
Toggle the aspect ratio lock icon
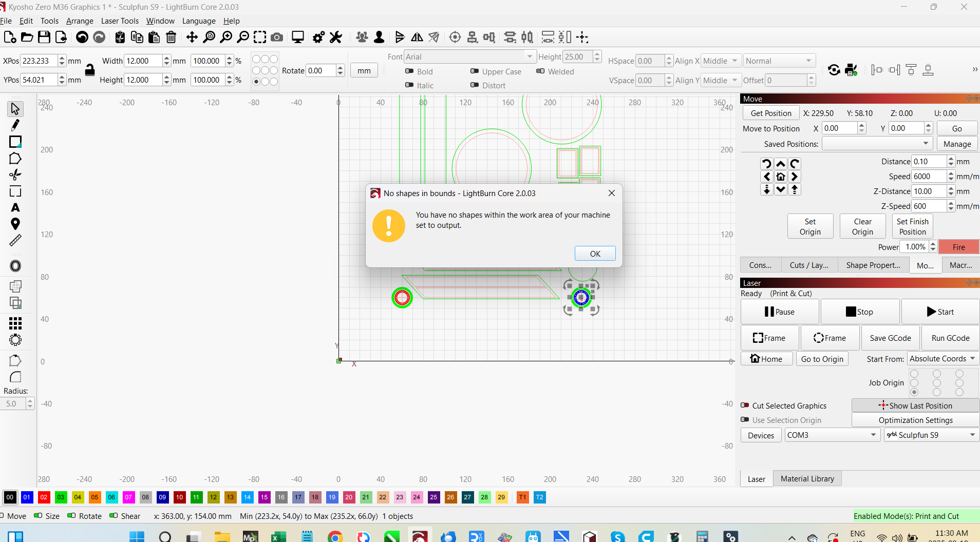click(x=90, y=70)
